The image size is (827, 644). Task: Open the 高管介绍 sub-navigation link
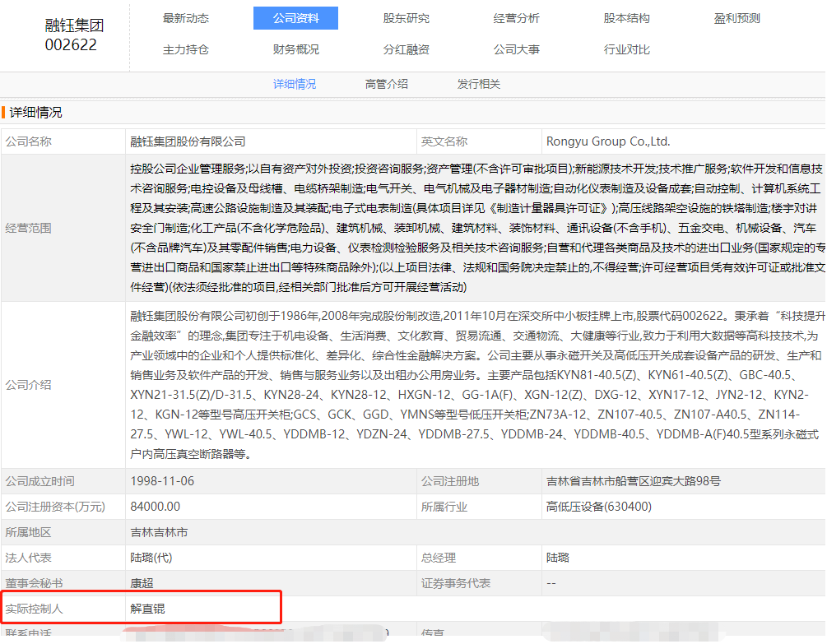click(x=387, y=85)
